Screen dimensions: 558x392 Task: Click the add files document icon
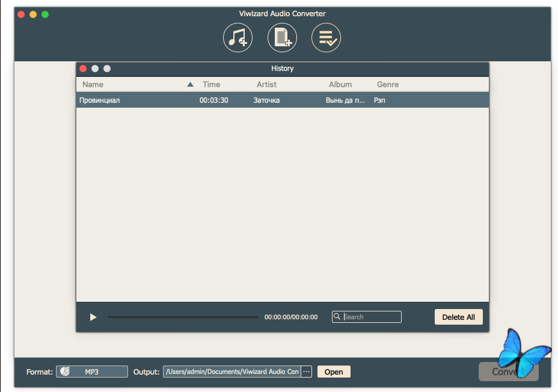tap(282, 38)
